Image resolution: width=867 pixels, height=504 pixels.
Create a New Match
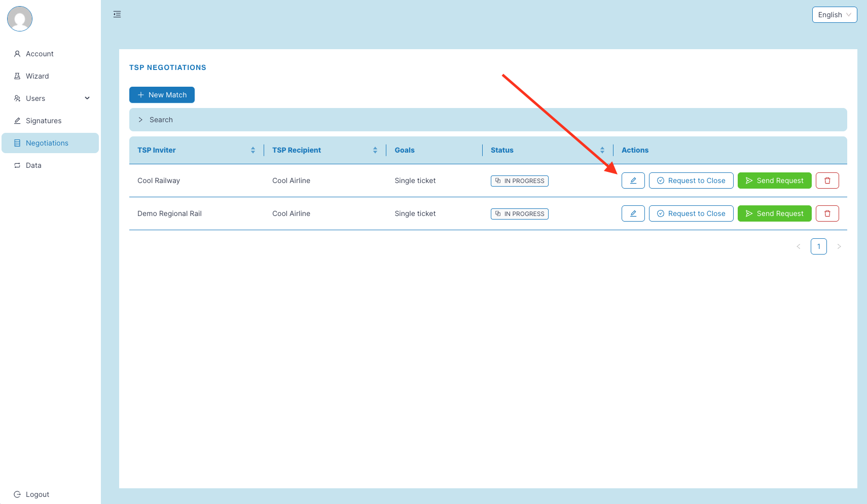pyautogui.click(x=162, y=95)
